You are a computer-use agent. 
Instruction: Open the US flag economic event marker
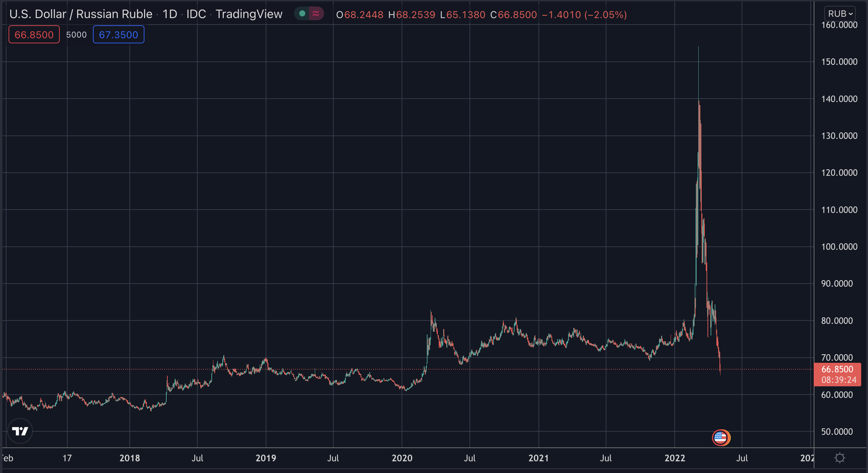(x=721, y=438)
